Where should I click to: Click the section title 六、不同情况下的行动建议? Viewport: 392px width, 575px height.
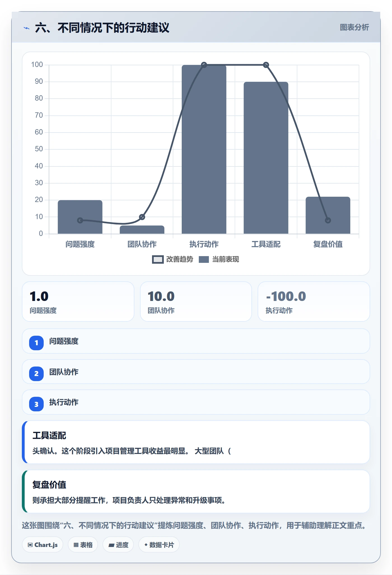coord(102,28)
